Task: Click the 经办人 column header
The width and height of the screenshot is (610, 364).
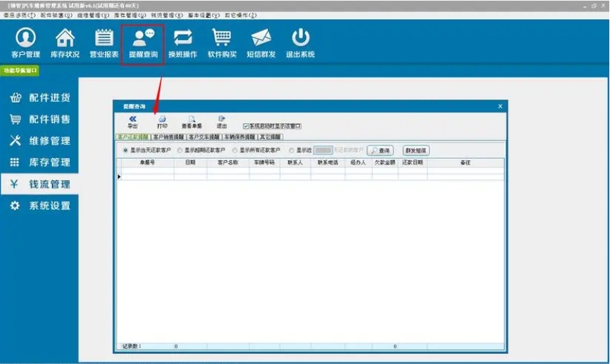Action: pyautogui.click(x=358, y=162)
